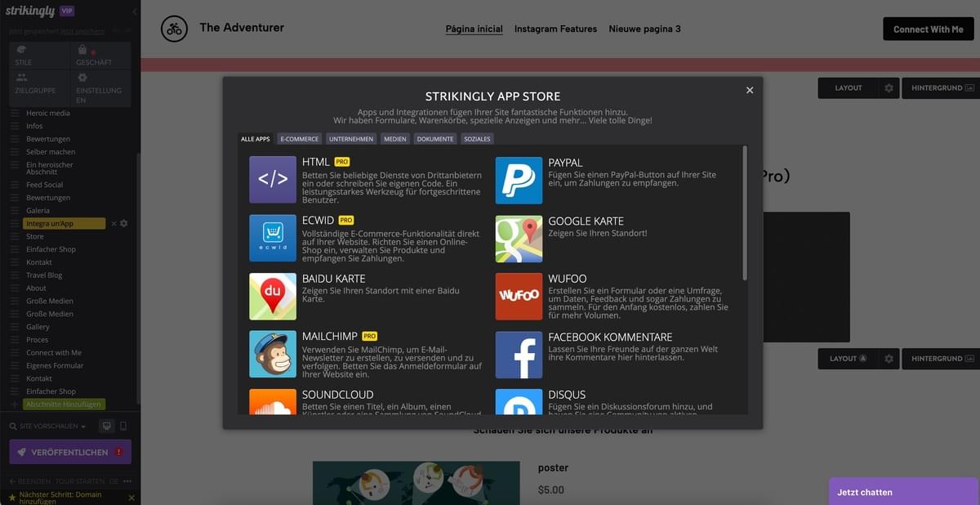Select the Store section
This screenshot has height=505, width=980.
tap(35, 236)
